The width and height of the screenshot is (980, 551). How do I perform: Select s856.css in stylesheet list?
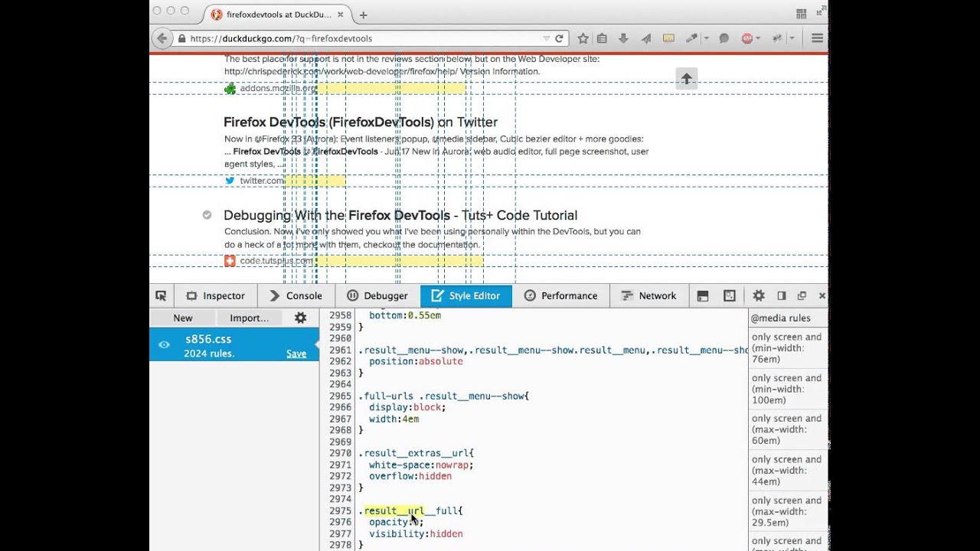point(234,345)
